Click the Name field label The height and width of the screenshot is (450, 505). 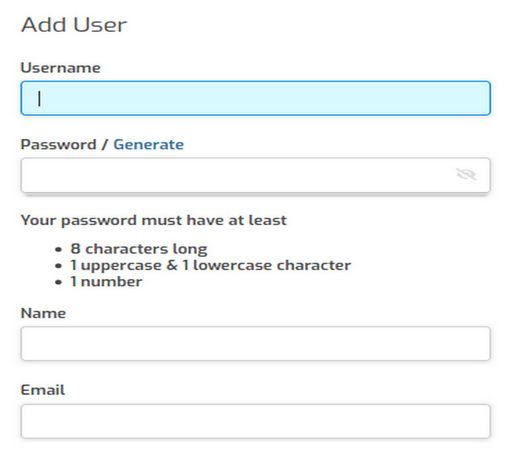coord(43,313)
